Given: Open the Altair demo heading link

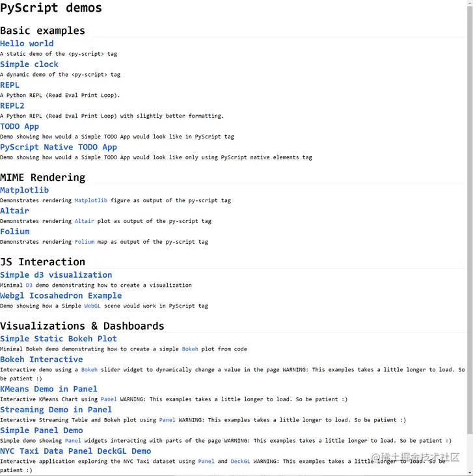Looking at the screenshot, I should [14, 211].
